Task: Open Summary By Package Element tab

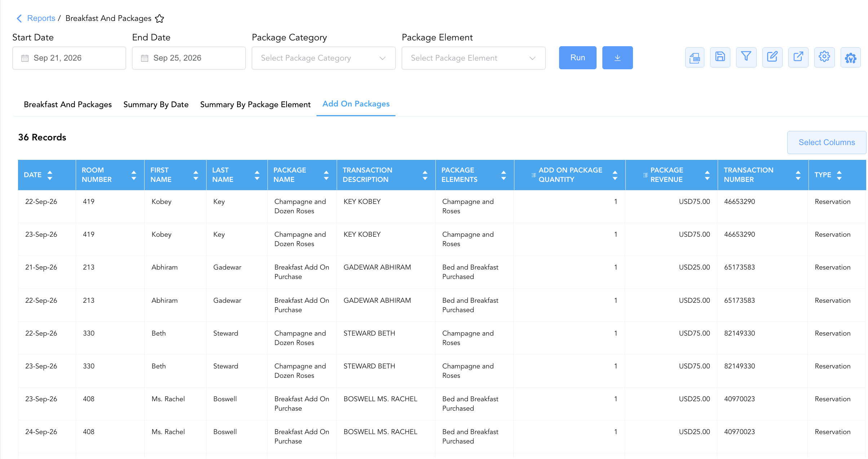Action: [255, 104]
